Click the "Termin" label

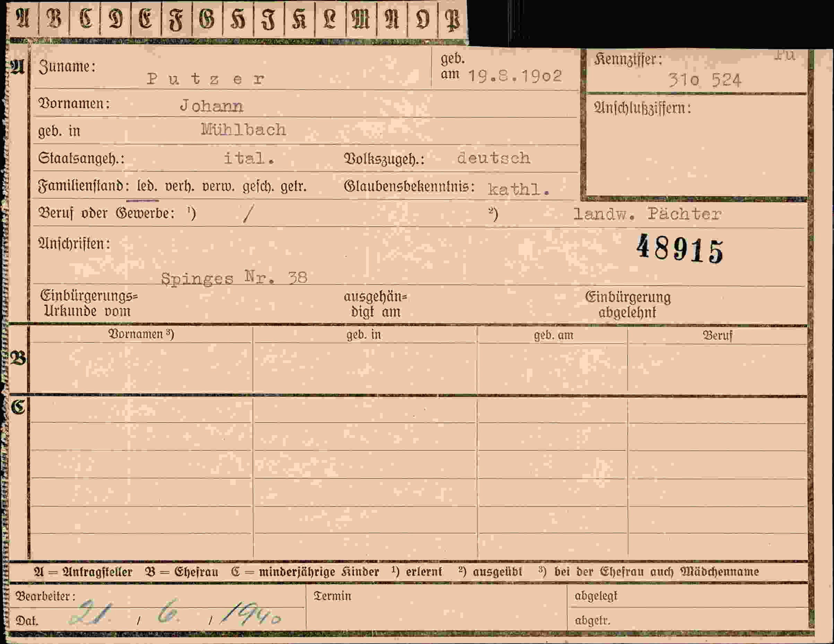pyautogui.click(x=332, y=596)
